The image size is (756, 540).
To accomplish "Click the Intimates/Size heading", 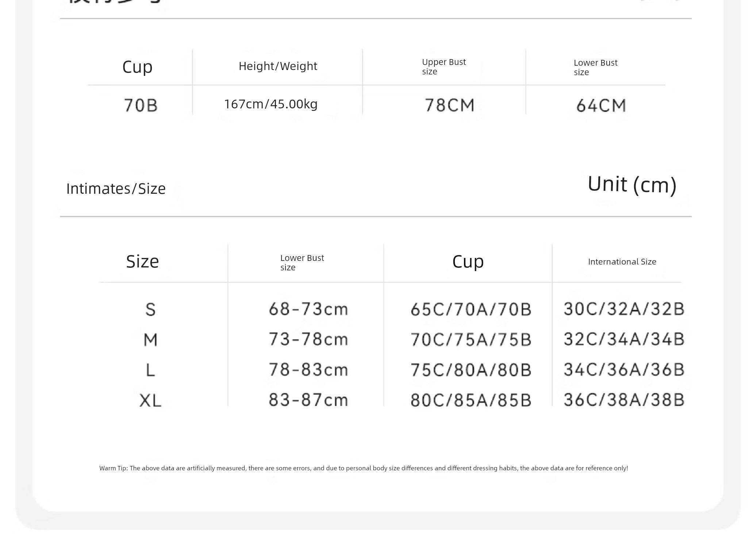I will coord(116,189).
